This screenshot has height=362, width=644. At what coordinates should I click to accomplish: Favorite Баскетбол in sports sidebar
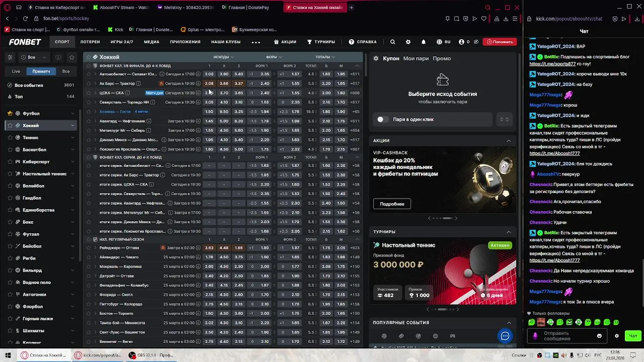coord(10,150)
